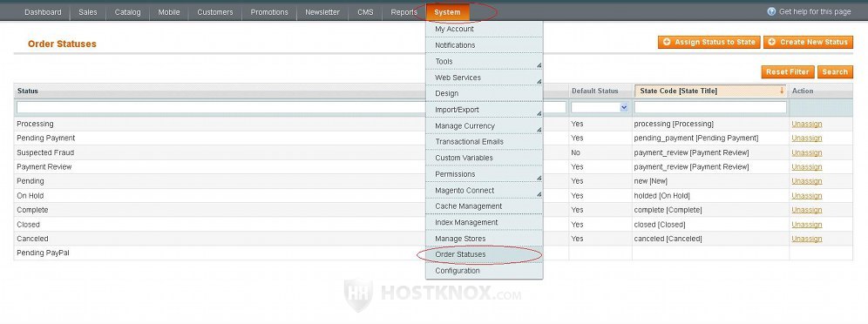Image resolution: width=868 pixels, height=324 pixels.
Task: Expand the Import/Export submenu
Action: point(539,114)
